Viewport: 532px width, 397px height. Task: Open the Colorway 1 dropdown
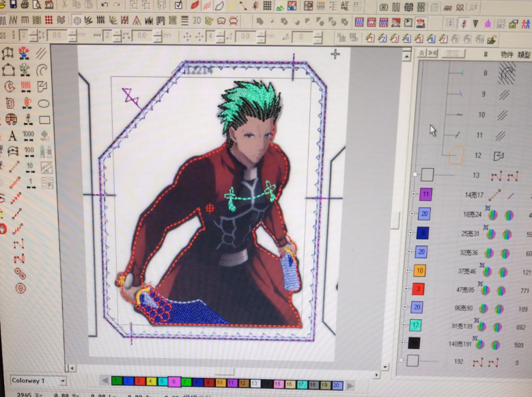tap(62, 381)
